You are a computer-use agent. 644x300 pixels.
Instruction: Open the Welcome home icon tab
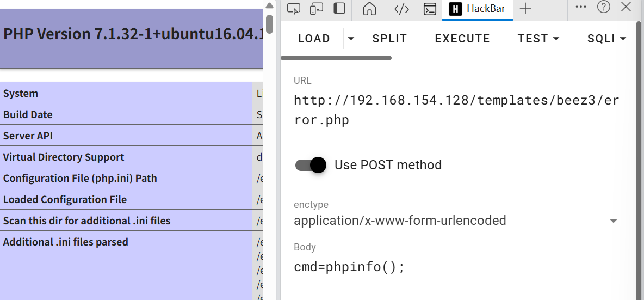tap(370, 9)
